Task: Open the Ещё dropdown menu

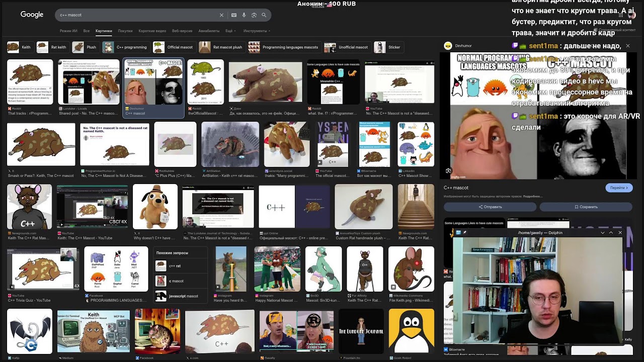Action: point(230,31)
